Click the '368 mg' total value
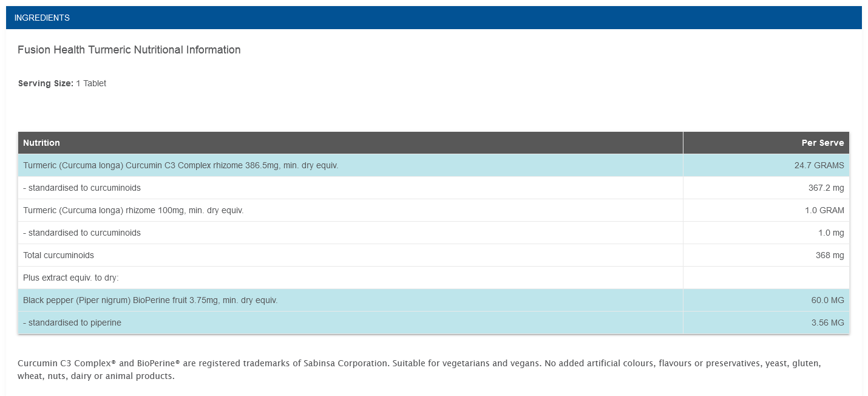The image size is (868, 396). tap(830, 255)
